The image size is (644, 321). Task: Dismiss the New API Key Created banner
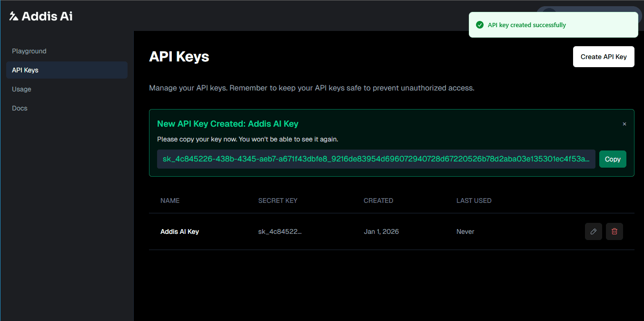point(624,124)
